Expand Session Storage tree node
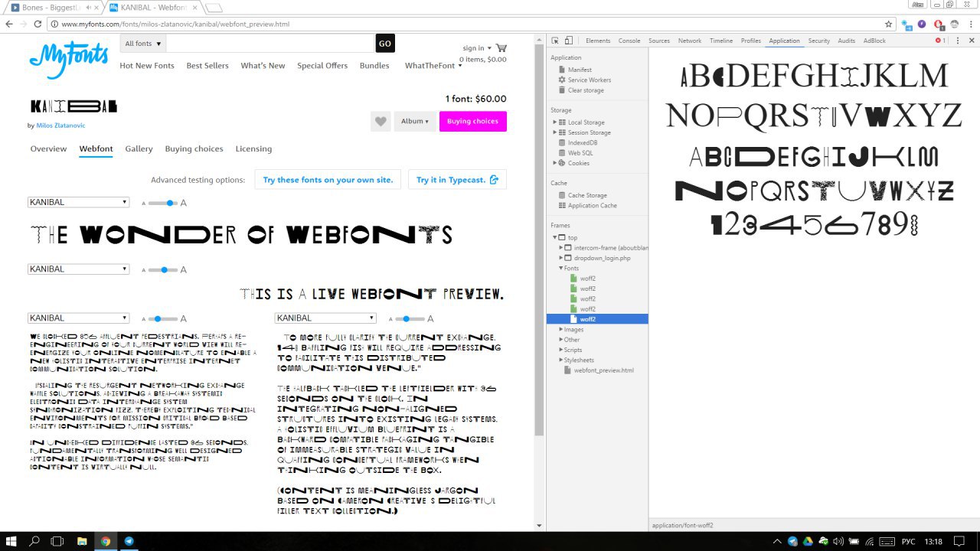This screenshot has height=551, width=980. coord(554,132)
